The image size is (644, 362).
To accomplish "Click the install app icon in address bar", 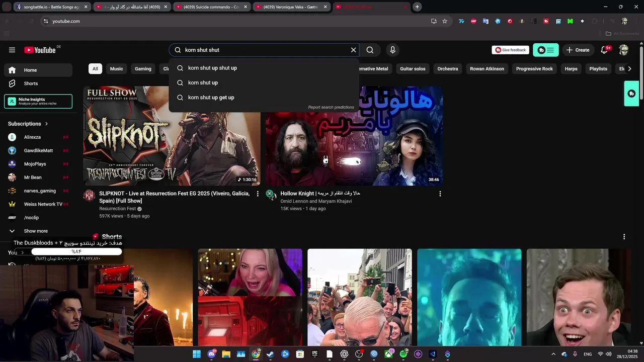I will click(434, 21).
